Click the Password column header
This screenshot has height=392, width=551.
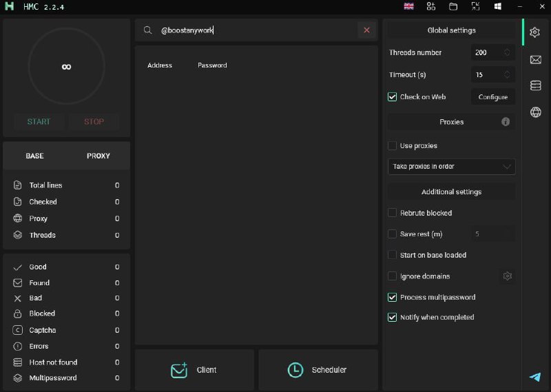click(212, 65)
